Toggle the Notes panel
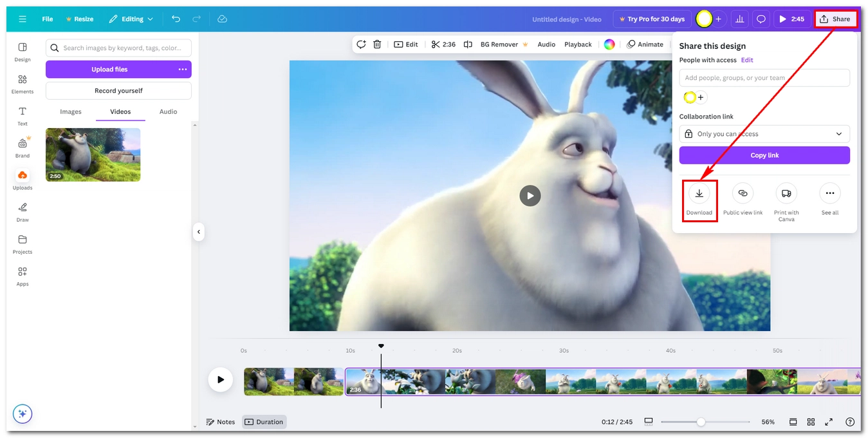868x438 pixels. coord(220,422)
